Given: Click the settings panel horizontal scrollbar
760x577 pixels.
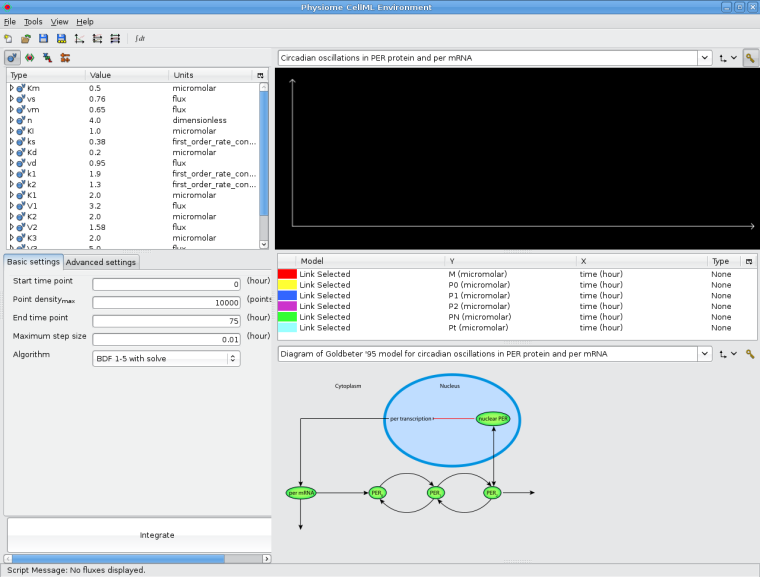Looking at the screenshot, I should pyautogui.click(x=118, y=559).
